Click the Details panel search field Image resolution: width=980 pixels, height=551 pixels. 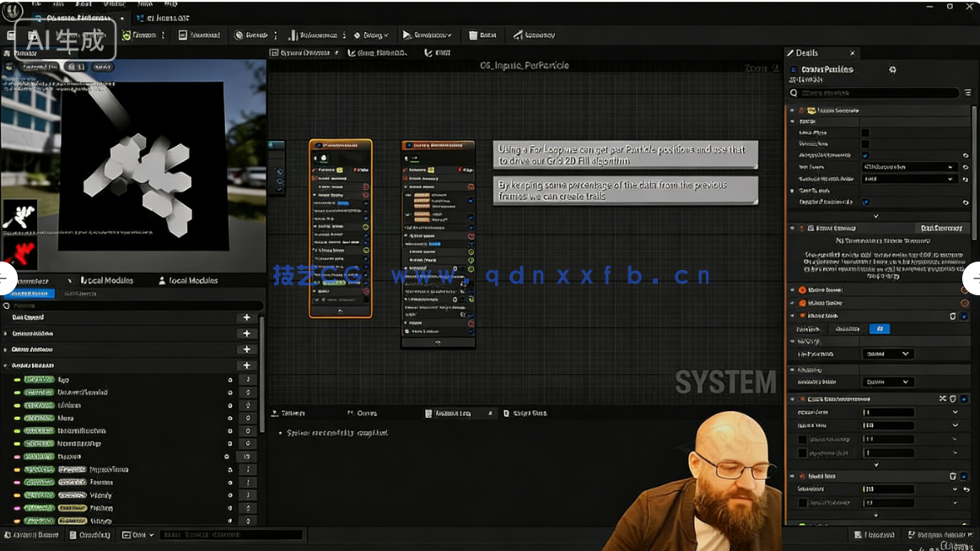877,93
